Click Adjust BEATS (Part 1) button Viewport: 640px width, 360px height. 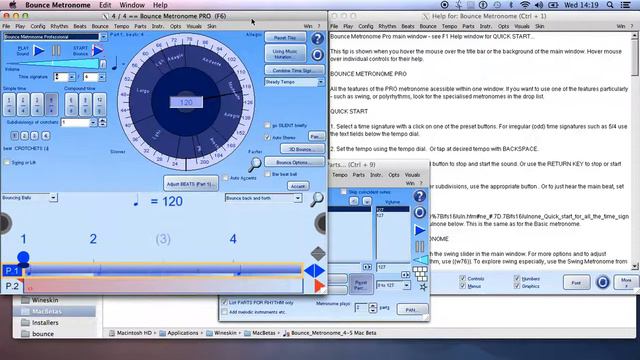point(191,184)
